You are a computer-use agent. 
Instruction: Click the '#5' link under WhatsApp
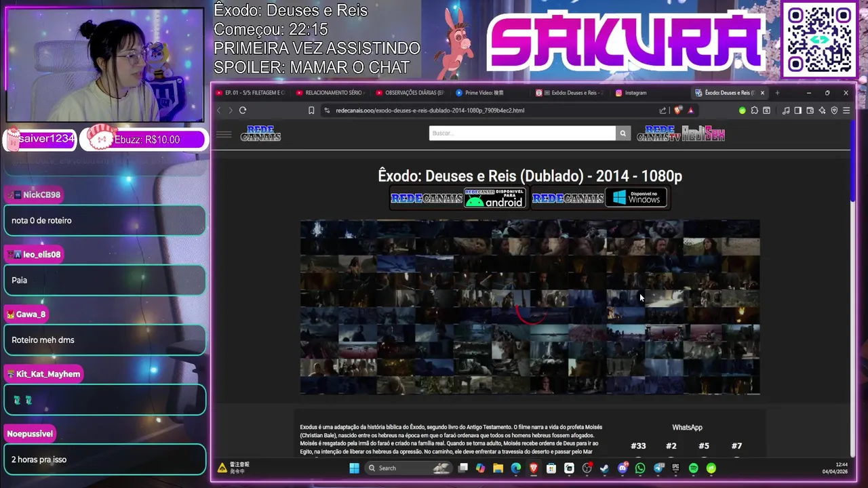704,446
